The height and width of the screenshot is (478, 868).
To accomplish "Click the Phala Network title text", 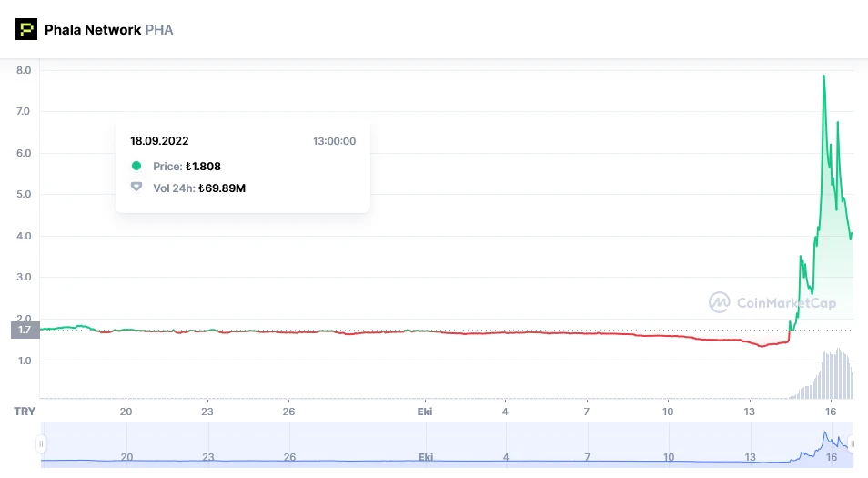I will click(x=93, y=30).
